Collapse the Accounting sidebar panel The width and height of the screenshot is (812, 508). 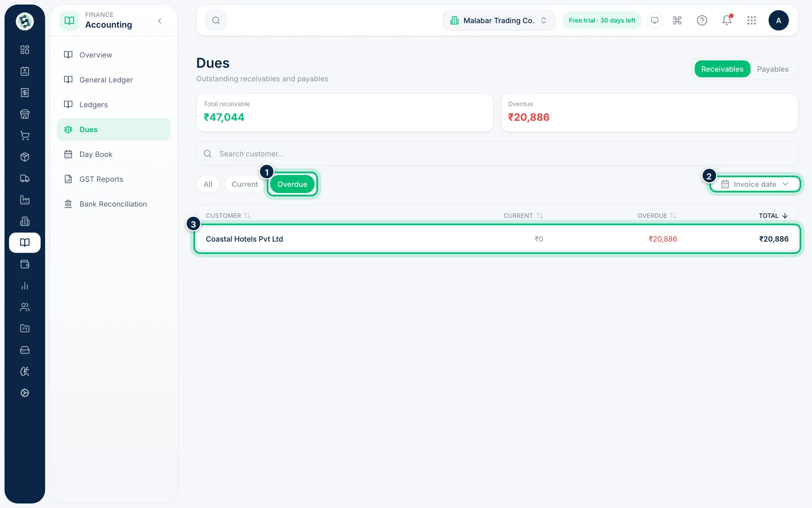[160, 21]
